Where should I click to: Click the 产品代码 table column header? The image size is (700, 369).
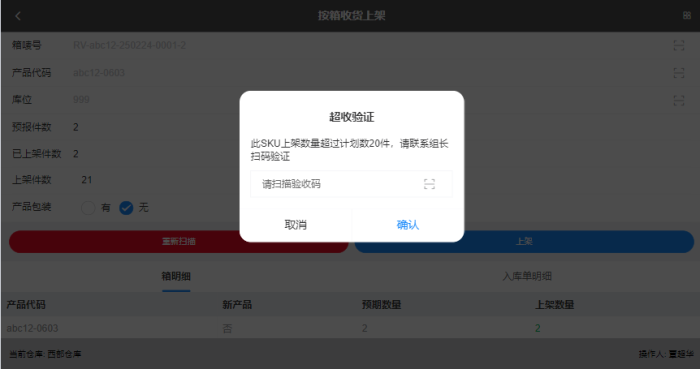26,305
